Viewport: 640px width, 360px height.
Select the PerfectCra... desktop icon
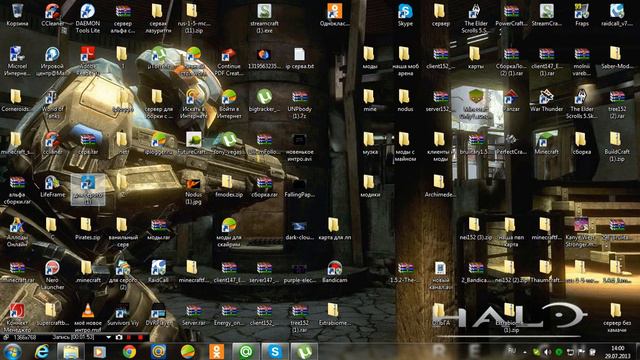tap(511, 144)
